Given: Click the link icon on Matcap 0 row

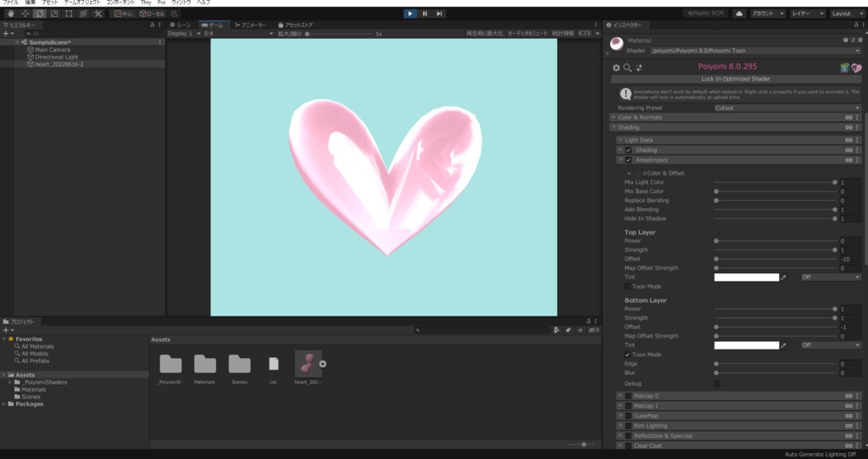Looking at the screenshot, I should 849,396.
